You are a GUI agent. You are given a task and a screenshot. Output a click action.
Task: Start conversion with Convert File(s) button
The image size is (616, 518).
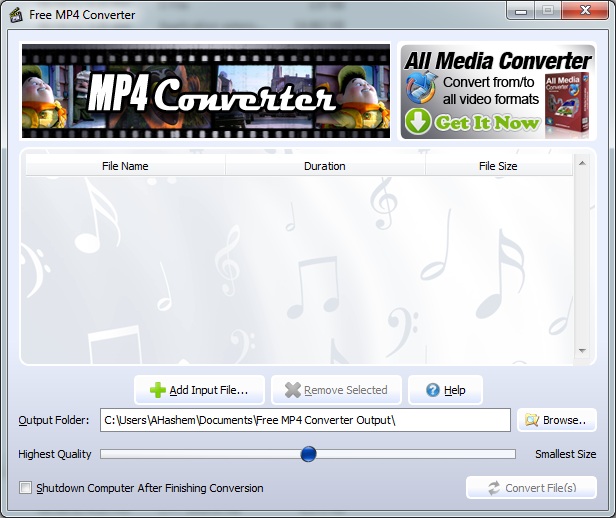(531, 488)
